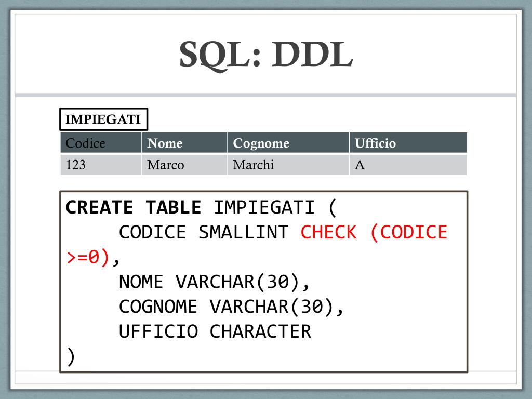
Task: Click the Cognome column header
Action: (288, 143)
